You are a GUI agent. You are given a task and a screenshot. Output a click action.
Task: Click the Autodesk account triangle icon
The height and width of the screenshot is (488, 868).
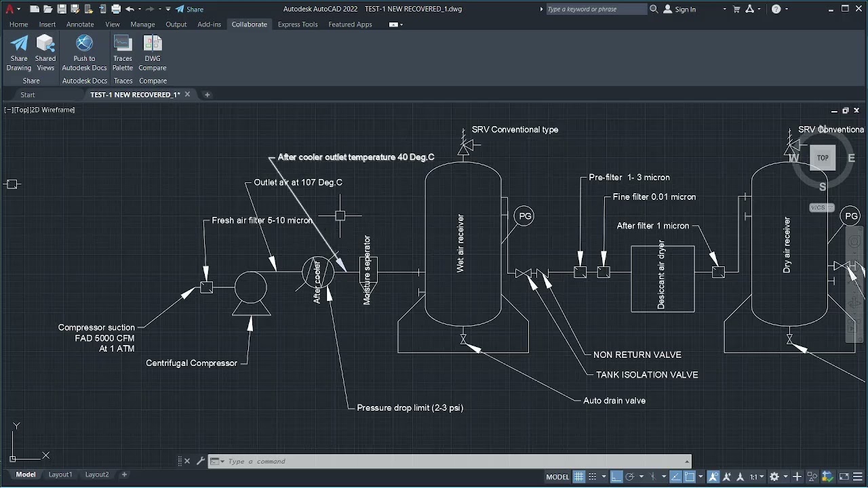(x=749, y=9)
